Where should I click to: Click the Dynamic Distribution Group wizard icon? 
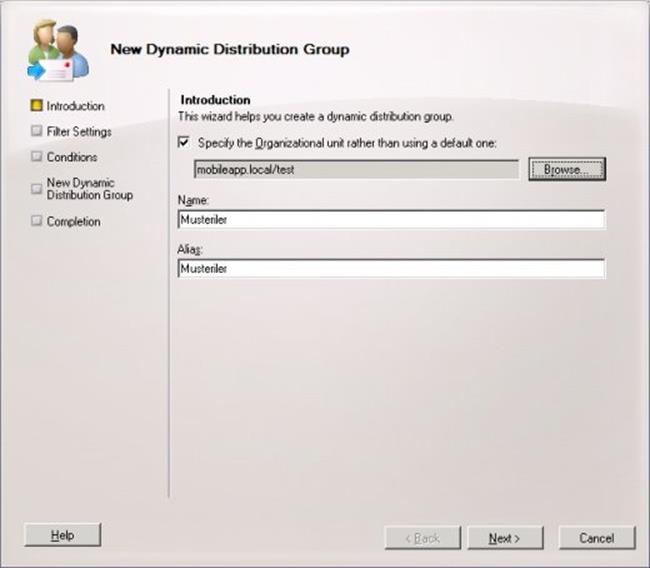tap(58, 50)
